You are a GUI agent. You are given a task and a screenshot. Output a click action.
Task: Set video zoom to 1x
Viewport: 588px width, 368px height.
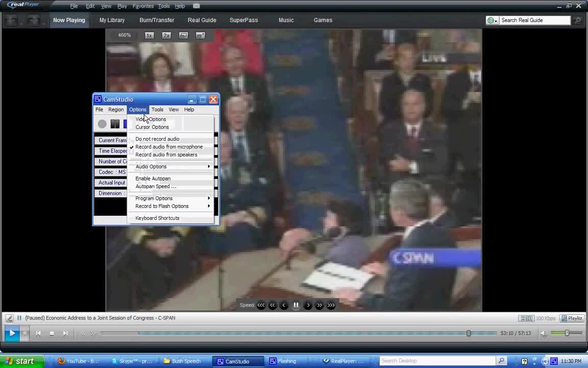pyautogui.click(x=149, y=35)
